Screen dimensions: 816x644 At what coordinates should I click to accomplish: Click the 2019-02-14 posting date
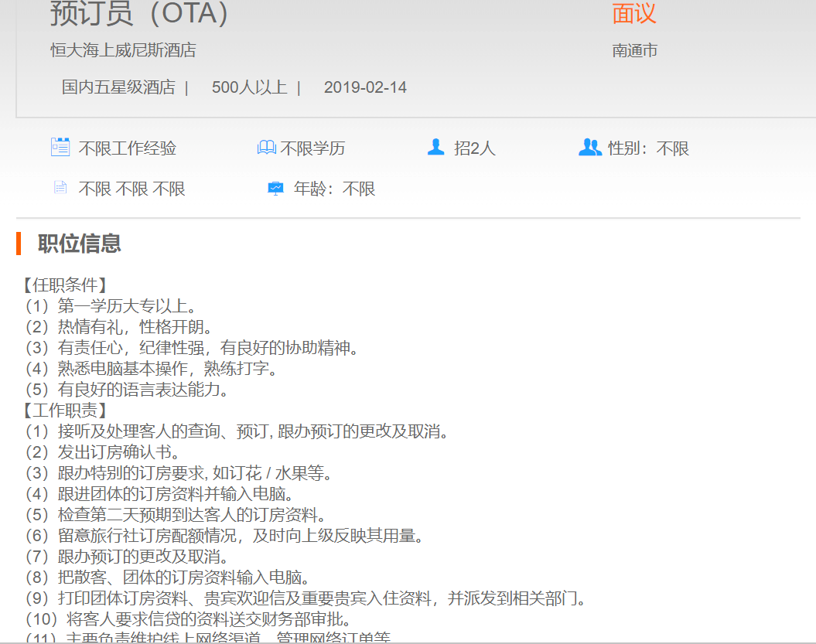365,87
